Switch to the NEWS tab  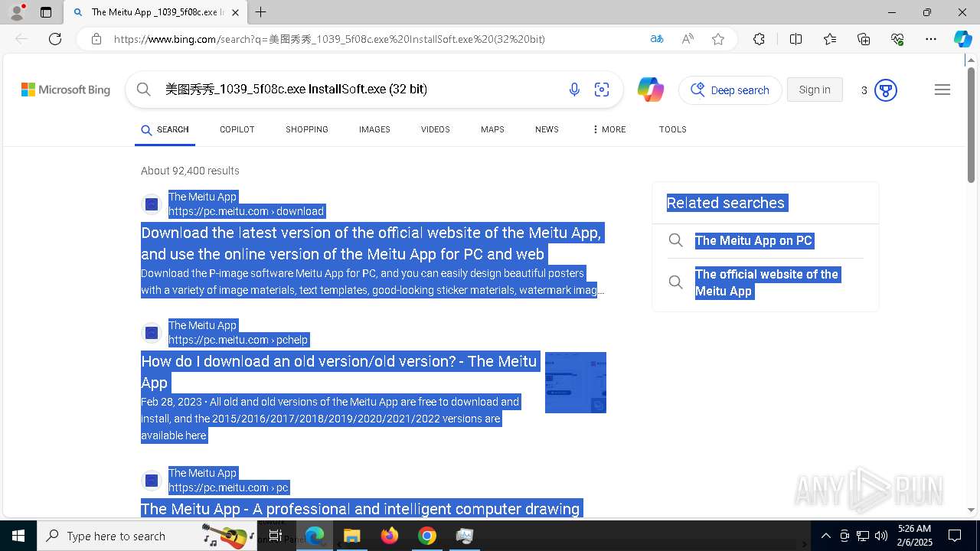click(x=547, y=130)
